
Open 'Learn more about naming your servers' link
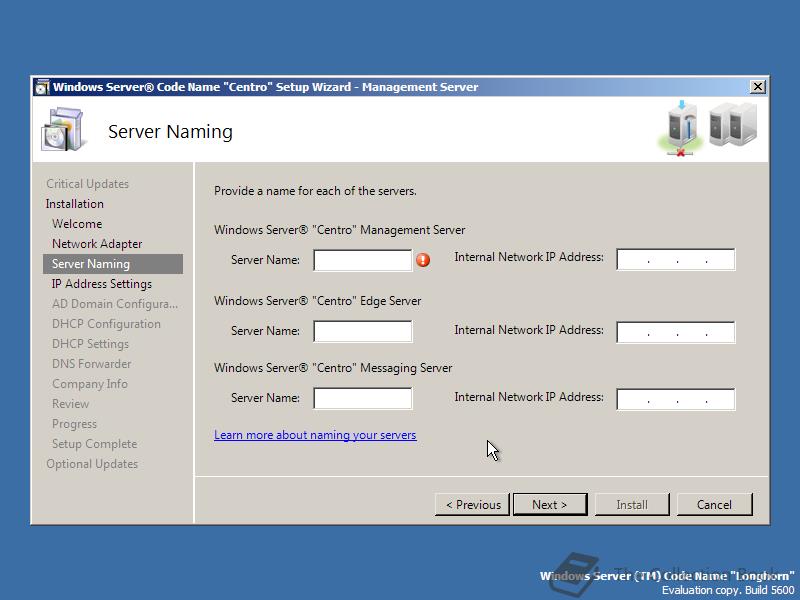click(x=315, y=435)
